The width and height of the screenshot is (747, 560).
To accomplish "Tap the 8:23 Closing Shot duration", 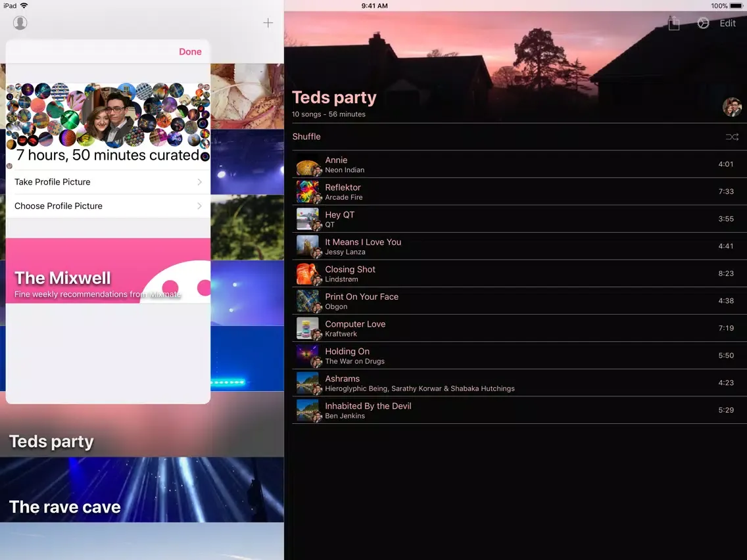I will tap(725, 273).
